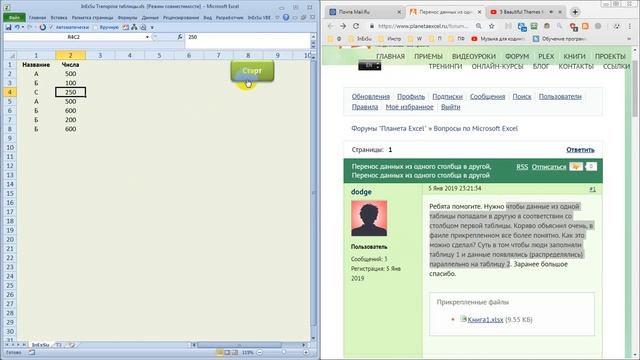Click the insert new worksheet tab icon
Viewport: 640px width, 360px height.
coord(71,345)
